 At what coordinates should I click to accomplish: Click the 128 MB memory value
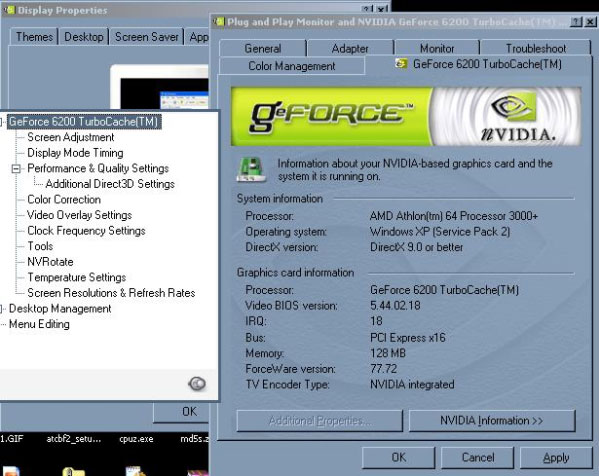click(388, 353)
